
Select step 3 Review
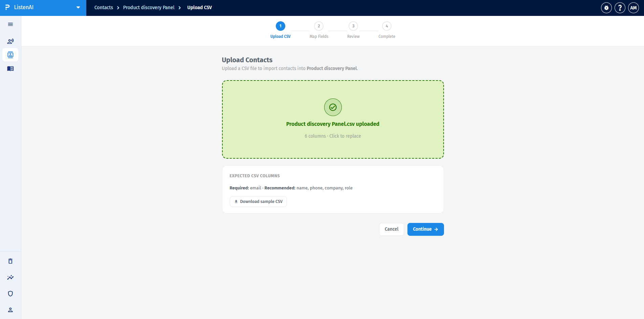(353, 30)
